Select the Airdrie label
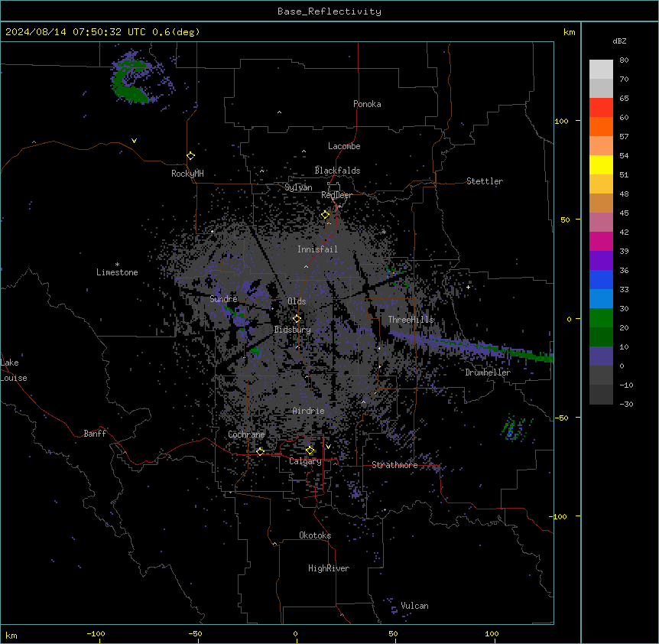 309,411
